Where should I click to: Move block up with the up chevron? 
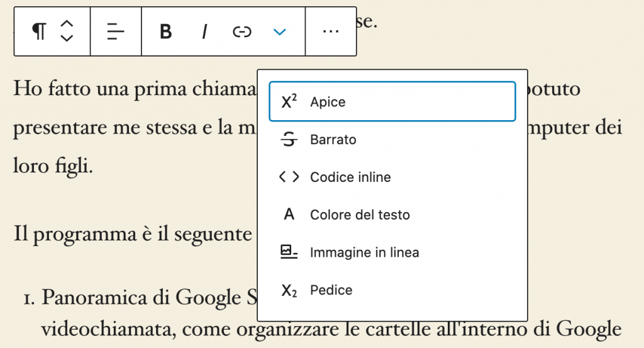click(x=67, y=25)
